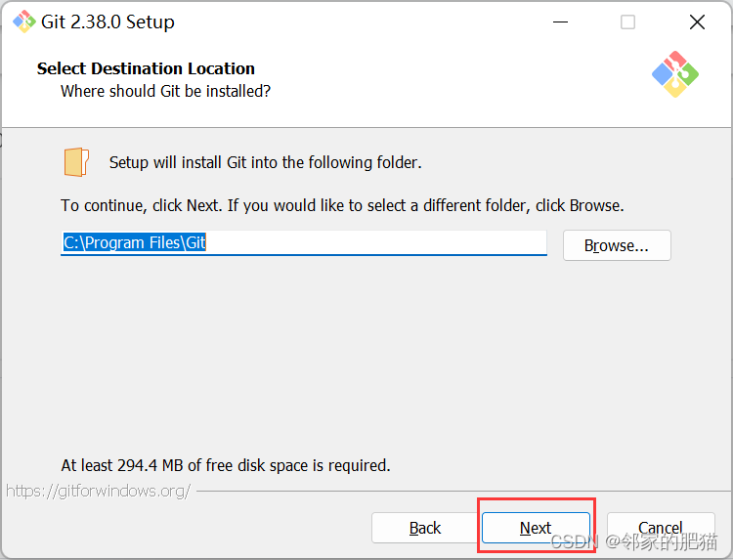Click 'Where should Git be installed?' text
This screenshot has height=560, width=733.
tap(165, 91)
